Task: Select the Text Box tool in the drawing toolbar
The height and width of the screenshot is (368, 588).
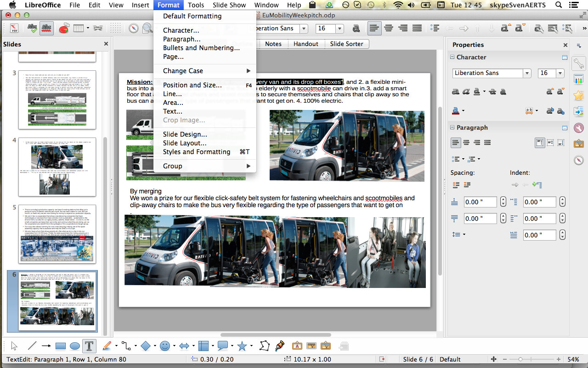Action: coord(89,345)
